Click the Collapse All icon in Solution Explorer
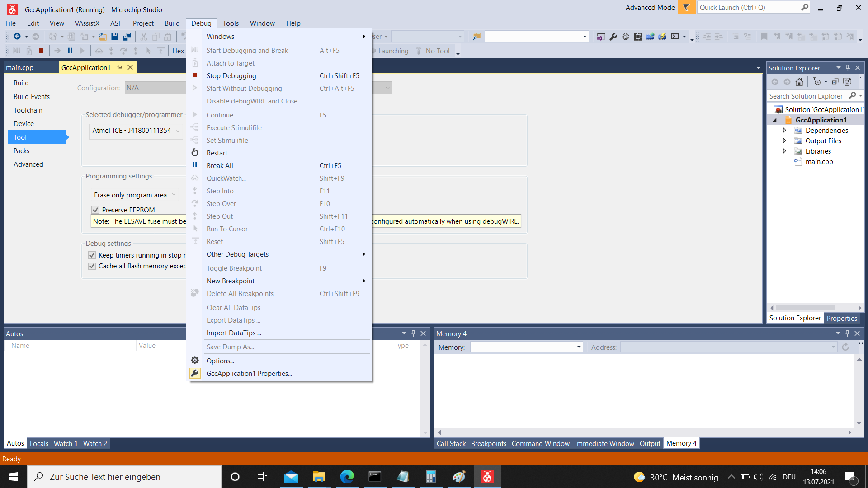This screenshot has height=488, width=868. [835, 82]
